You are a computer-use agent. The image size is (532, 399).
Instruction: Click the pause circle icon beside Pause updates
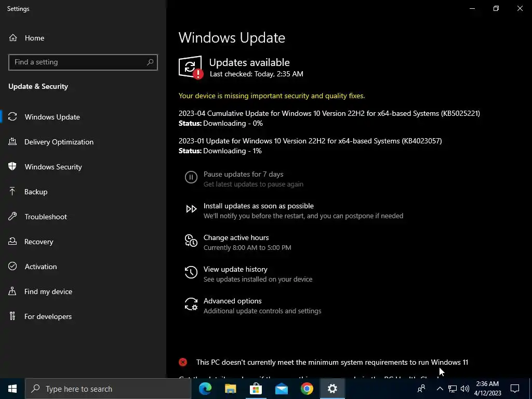pos(191,177)
